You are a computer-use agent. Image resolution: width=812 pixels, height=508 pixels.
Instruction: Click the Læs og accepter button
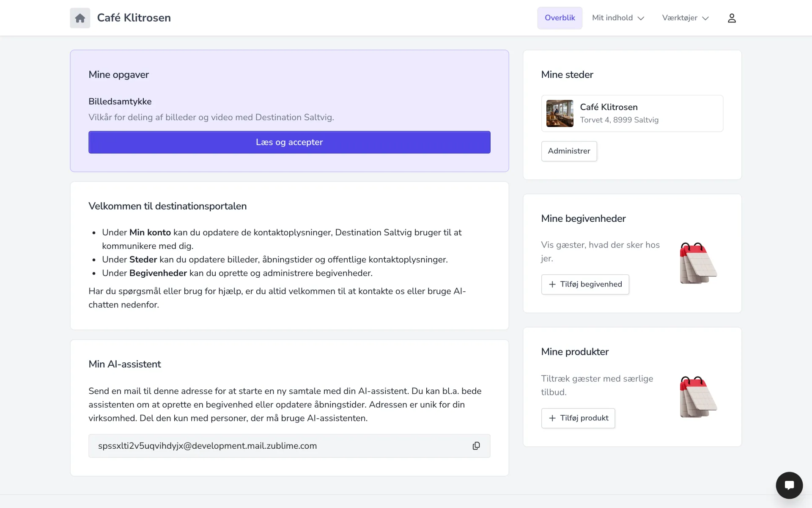[289, 142]
